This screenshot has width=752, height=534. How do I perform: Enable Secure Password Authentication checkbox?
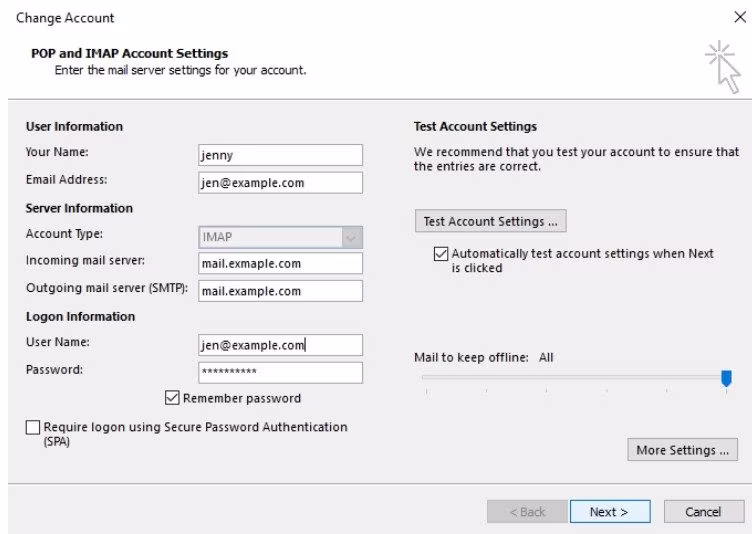click(33, 428)
